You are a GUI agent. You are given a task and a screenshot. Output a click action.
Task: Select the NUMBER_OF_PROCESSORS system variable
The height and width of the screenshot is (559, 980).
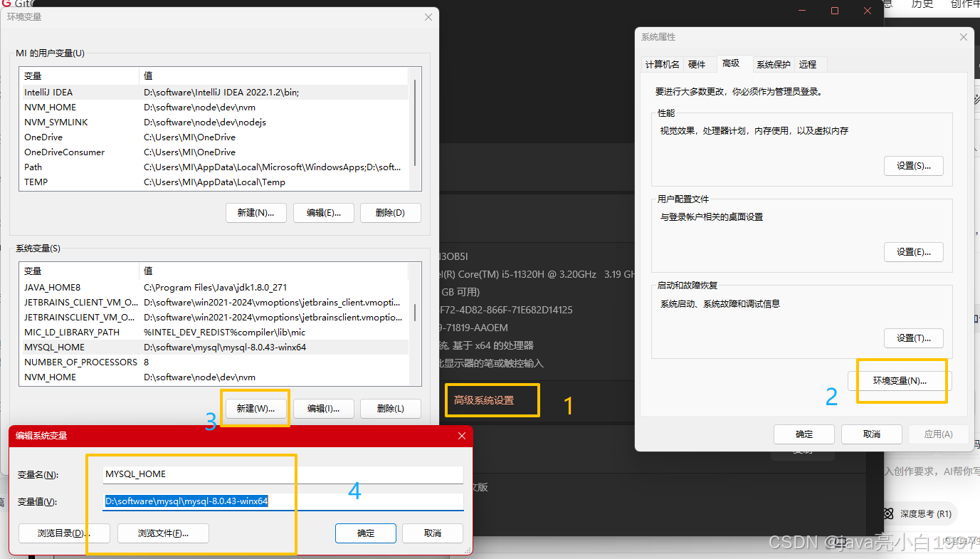pyautogui.click(x=214, y=362)
